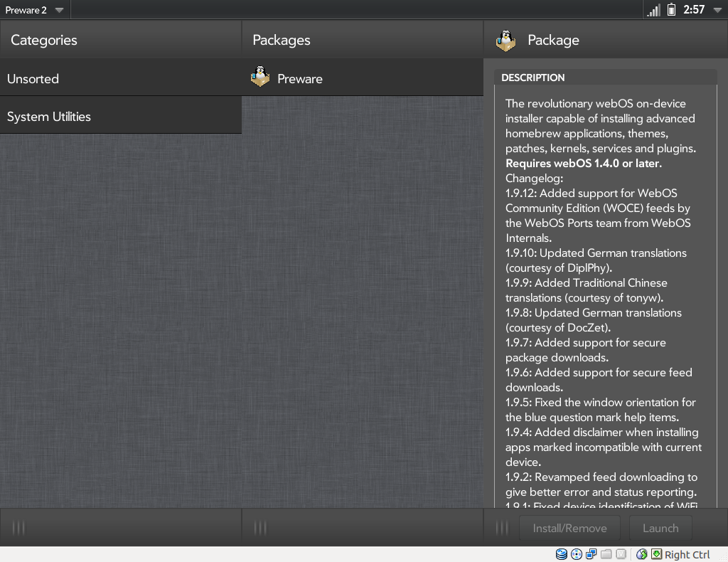Select the System Utilities category
This screenshot has width=728, height=562.
point(121,116)
